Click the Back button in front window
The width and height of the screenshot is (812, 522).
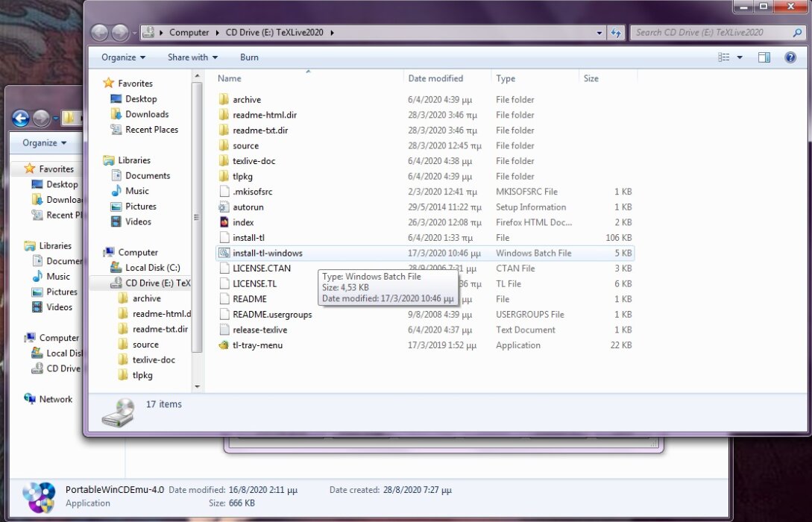pos(99,33)
